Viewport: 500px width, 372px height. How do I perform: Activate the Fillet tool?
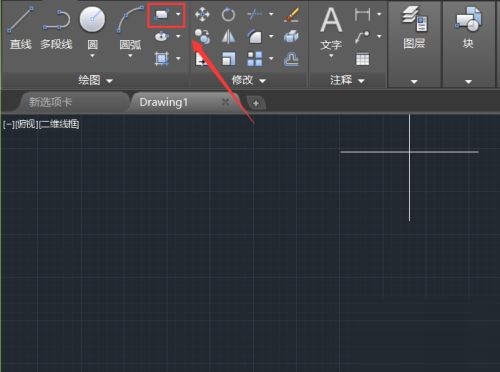click(255, 36)
